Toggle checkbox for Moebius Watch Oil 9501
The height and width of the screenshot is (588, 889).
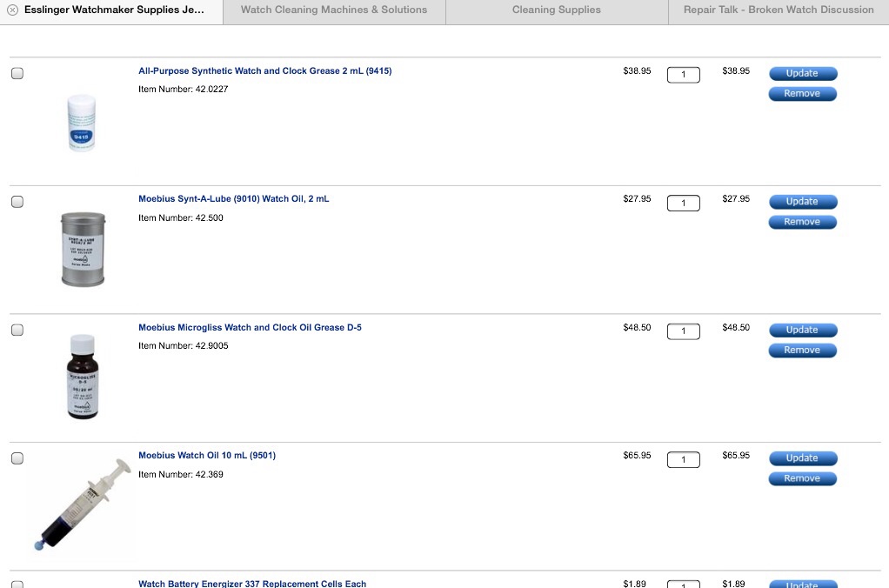click(x=17, y=458)
